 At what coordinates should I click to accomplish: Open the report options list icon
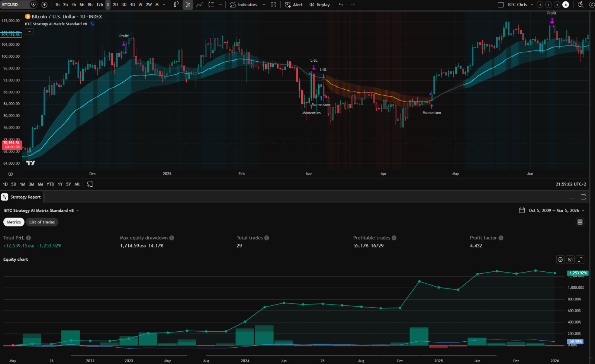coord(580,222)
